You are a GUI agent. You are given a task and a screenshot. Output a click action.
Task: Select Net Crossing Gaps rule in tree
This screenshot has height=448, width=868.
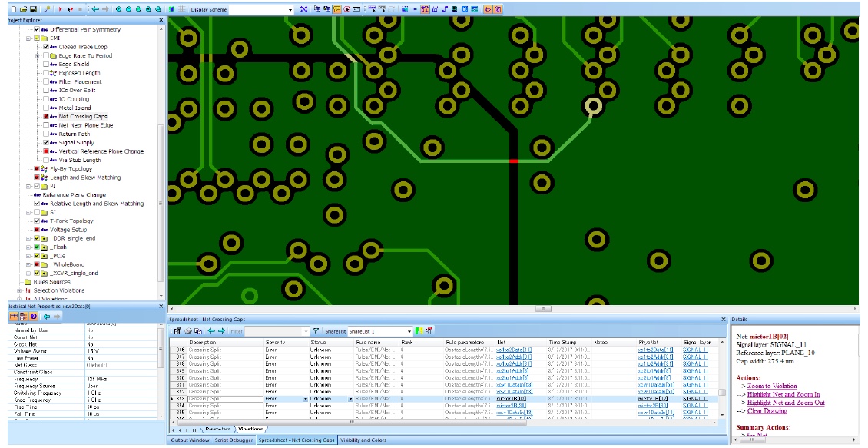[83, 117]
